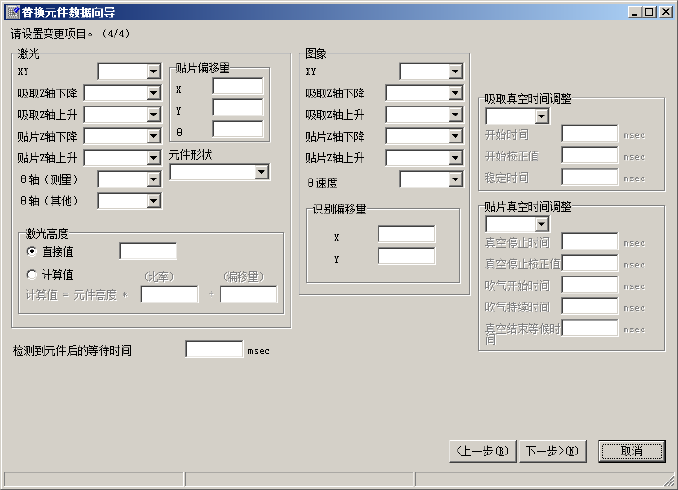678x490 pixels.
Task: Click the 开始时间 input field
Action: point(590,133)
